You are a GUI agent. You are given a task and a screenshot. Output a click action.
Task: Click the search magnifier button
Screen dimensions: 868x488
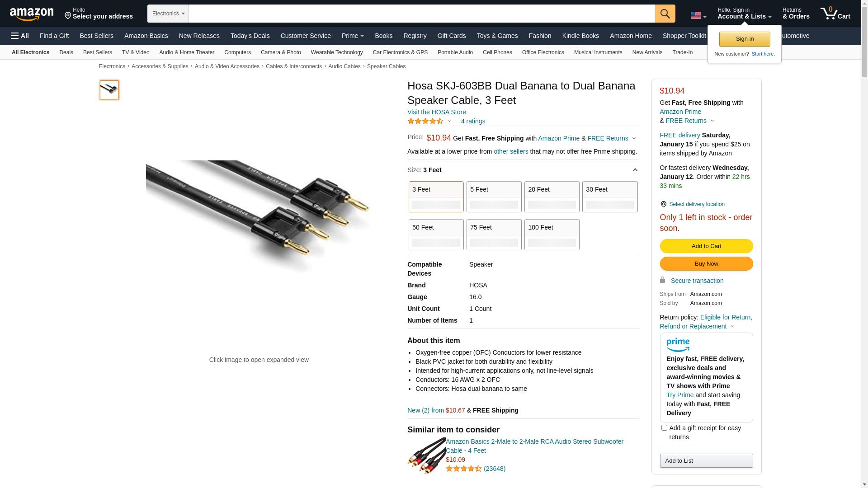665,14
